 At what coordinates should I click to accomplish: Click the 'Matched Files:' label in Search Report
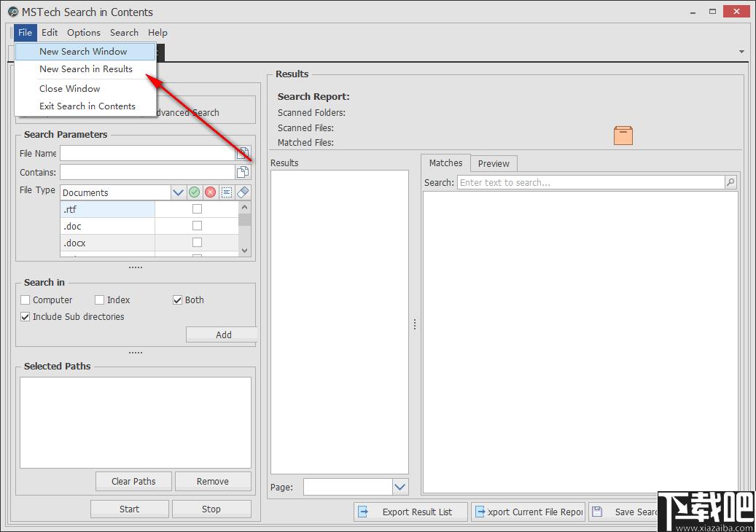pyautogui.click(x=305, y=143)
